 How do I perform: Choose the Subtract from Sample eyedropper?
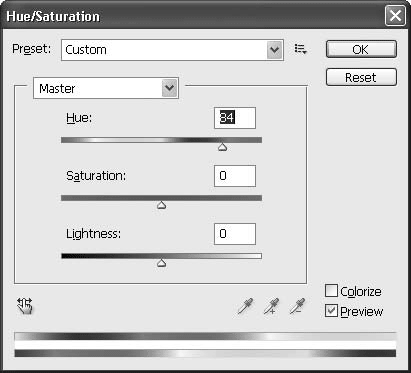pos(297,306)
